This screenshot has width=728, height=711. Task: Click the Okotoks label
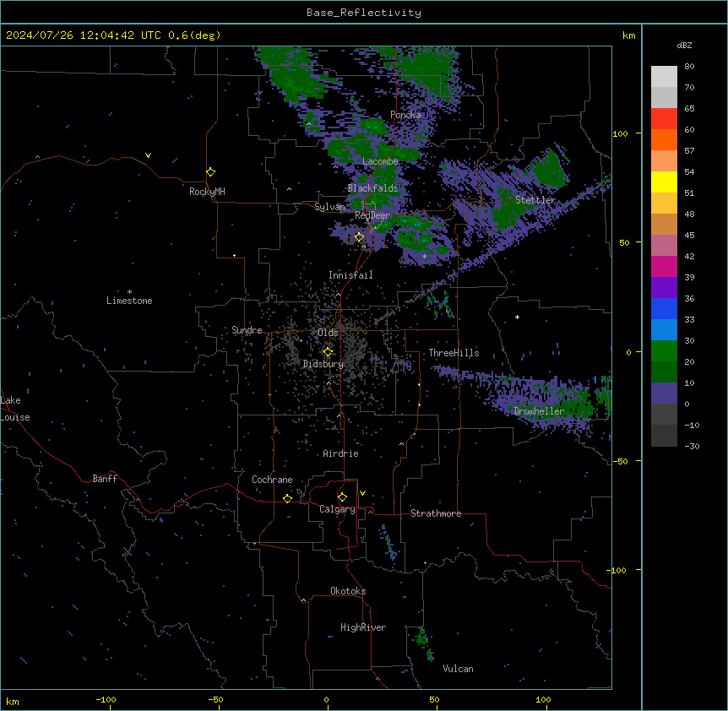pos(348,591)
